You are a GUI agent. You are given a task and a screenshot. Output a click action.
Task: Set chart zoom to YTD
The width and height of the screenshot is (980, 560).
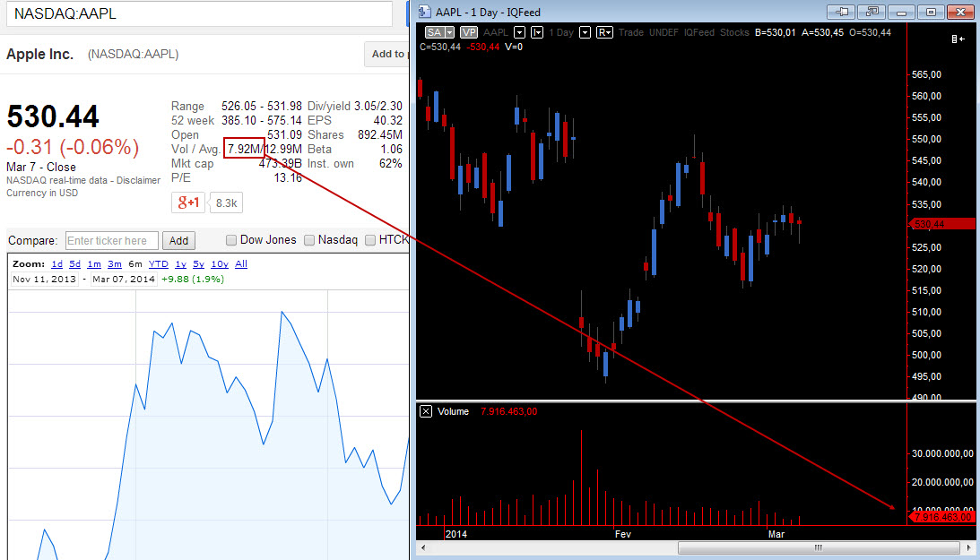[x=158, y=264]
